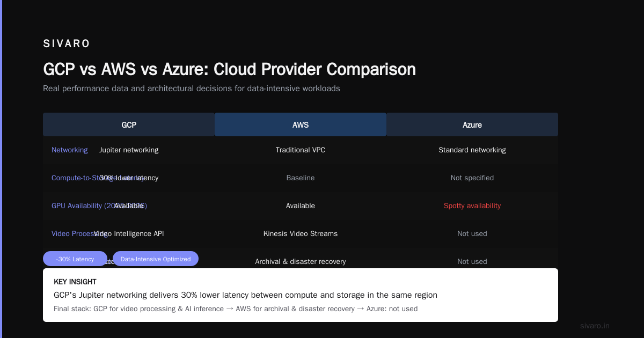Screen dimensions: 644x338
Task: Select the GPU Availability row label
Action: pyautogui.click(x=99, y=206)
